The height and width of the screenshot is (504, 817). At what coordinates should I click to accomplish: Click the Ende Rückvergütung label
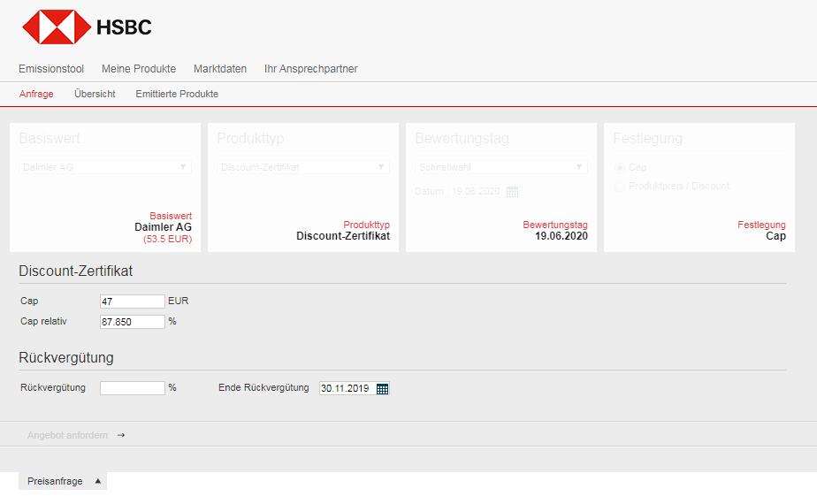(263, 388)
